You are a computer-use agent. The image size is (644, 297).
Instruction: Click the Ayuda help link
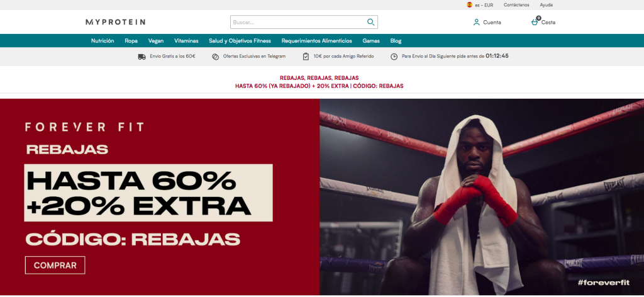(547, 4)
